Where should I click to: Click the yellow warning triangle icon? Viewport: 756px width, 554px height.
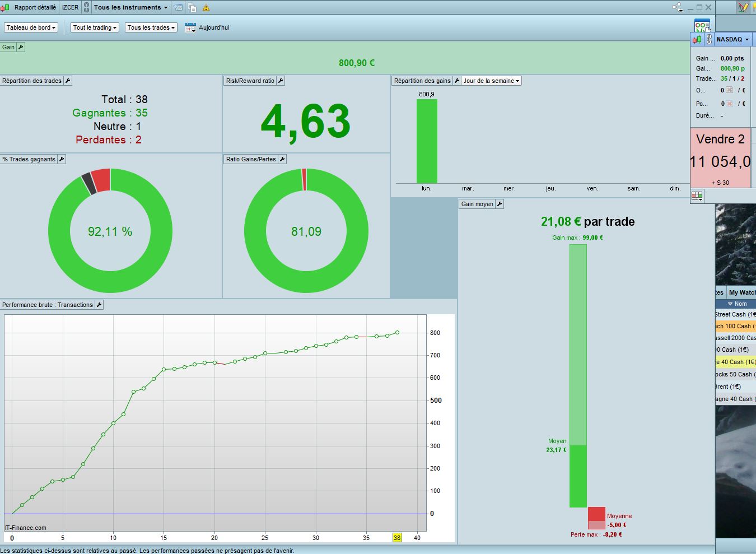(x=206, y=8)
